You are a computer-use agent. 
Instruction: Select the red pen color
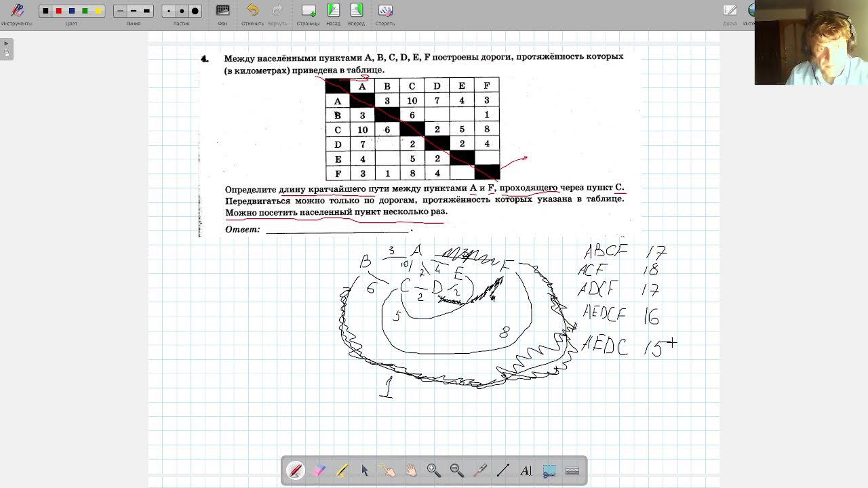pyautogui.click(x=58, y=11)
